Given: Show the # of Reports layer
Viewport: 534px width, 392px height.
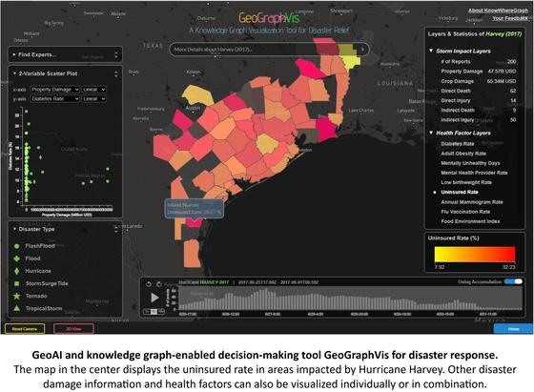Looking at the screenshot, I should (456, 62).
